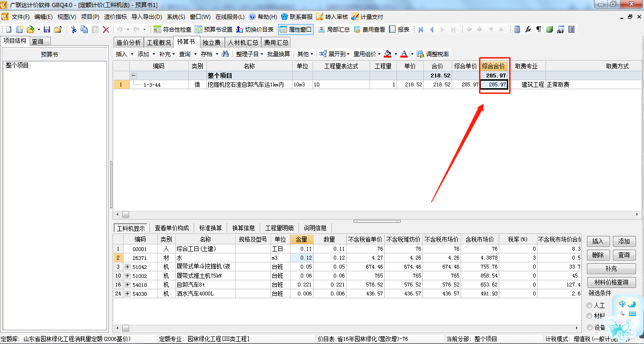644x344 pixels.
Task: Select 整个项目 in project tree
Action: [x=17, y=65]
